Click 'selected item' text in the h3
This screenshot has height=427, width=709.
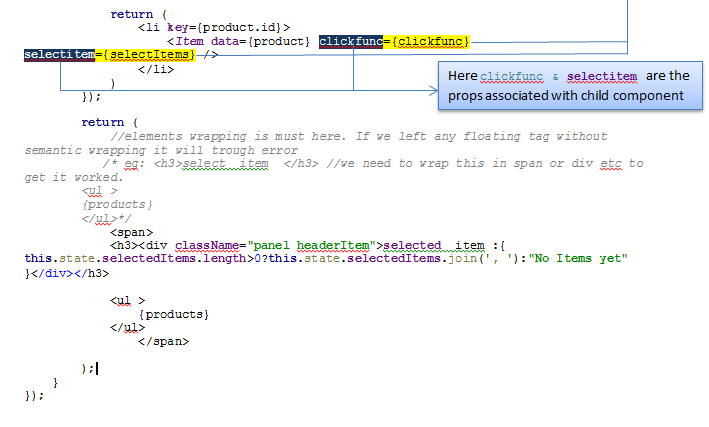[434, 246]
